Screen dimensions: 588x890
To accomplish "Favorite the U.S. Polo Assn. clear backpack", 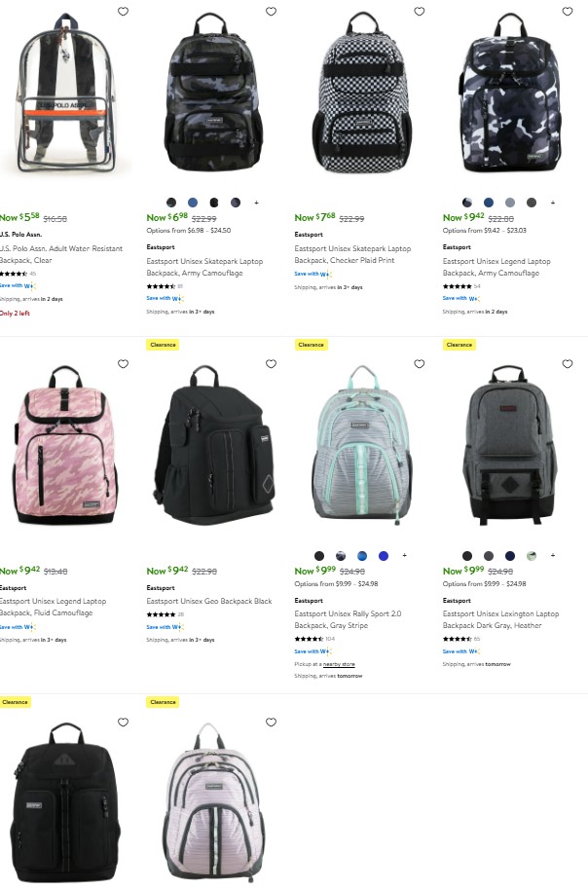I will (x=123, y=12).
